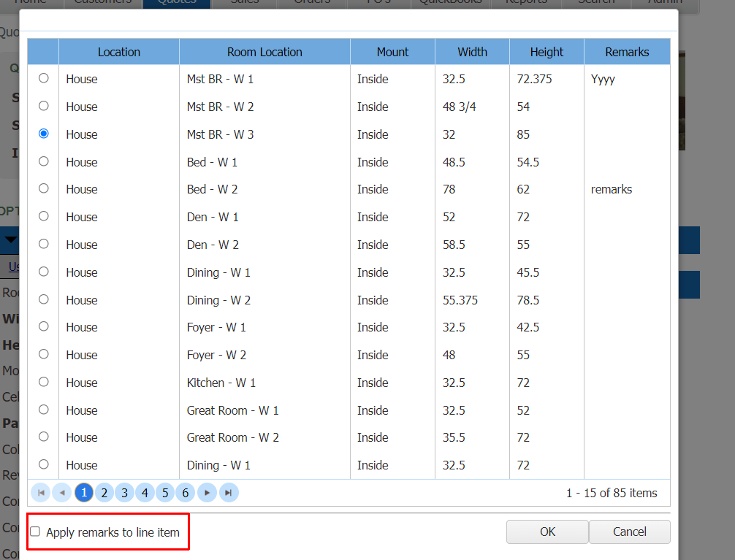
Task: Click the '78.5' height value
Action: [528, 300]
